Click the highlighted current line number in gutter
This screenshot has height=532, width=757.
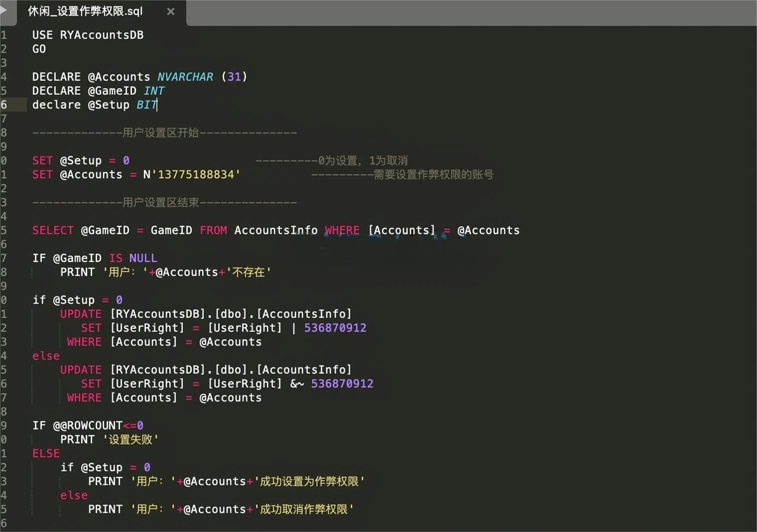pos(4,105)
